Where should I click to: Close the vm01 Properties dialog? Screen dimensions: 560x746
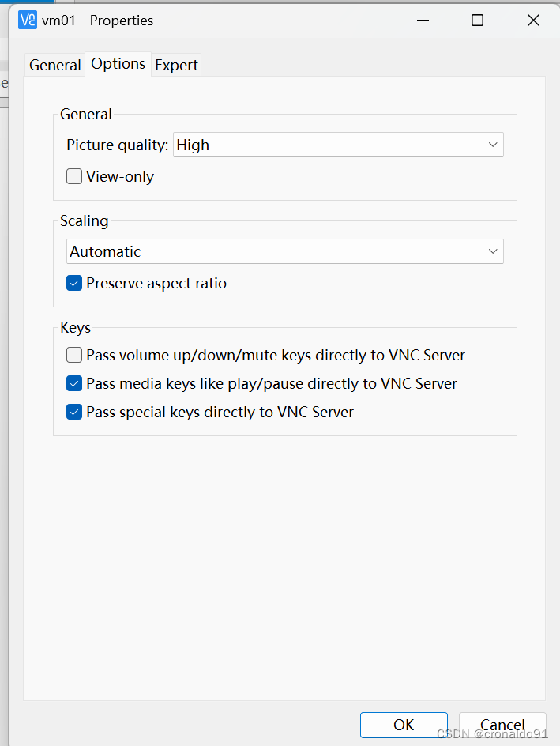(x=533, y=21)
